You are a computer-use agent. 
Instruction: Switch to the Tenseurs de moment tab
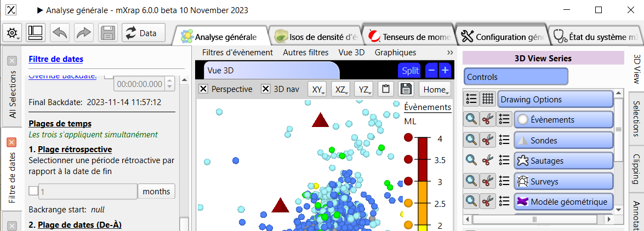click(409, 37)
